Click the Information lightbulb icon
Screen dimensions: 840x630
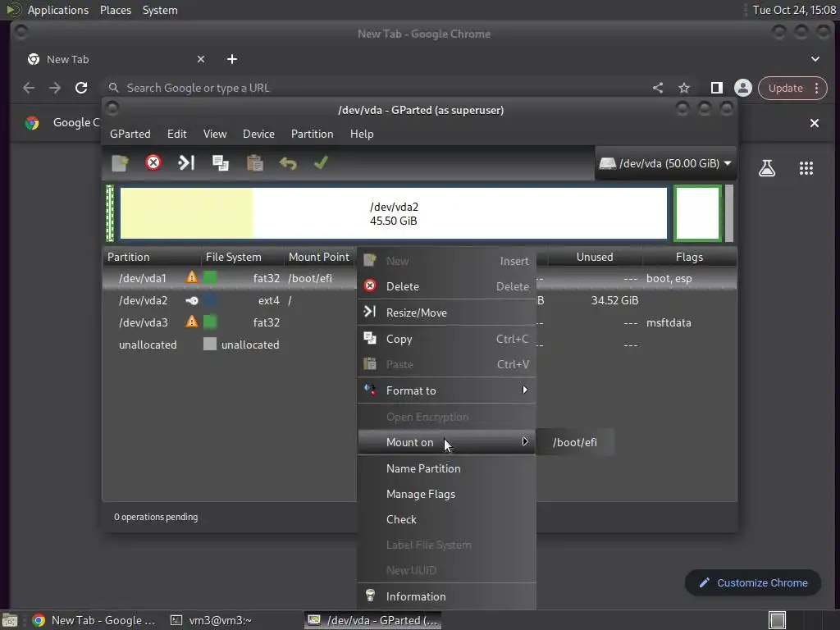(370, 595)
